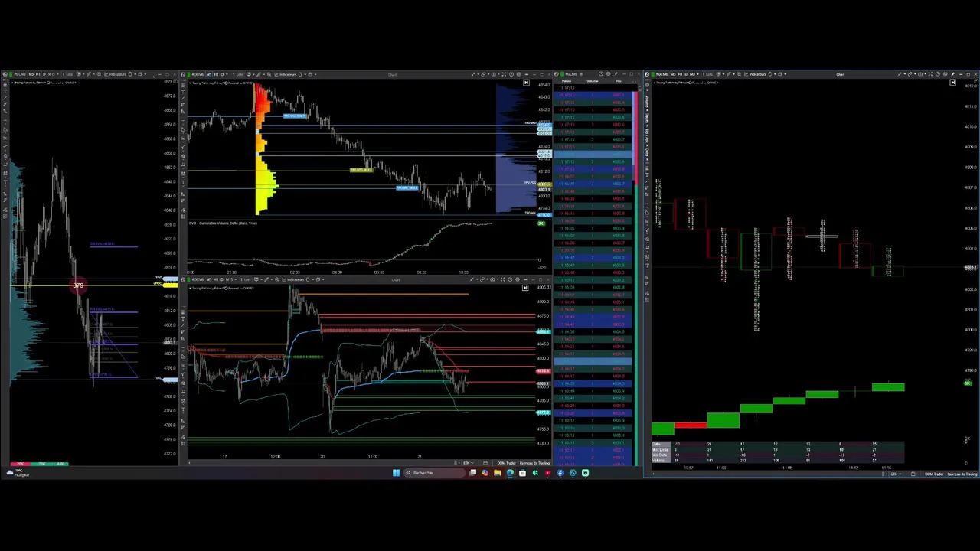Select H1 timeframe in the left chart

coord(38,74)
